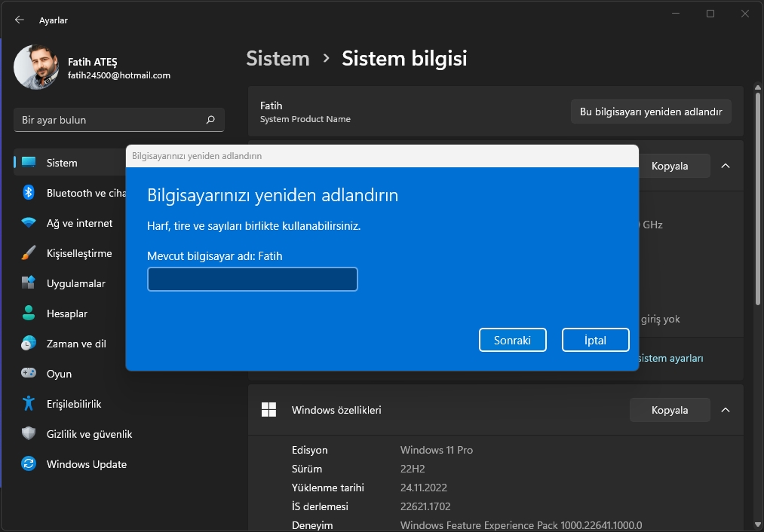Collapse the Windows özellikleri section

click(725, 410)
